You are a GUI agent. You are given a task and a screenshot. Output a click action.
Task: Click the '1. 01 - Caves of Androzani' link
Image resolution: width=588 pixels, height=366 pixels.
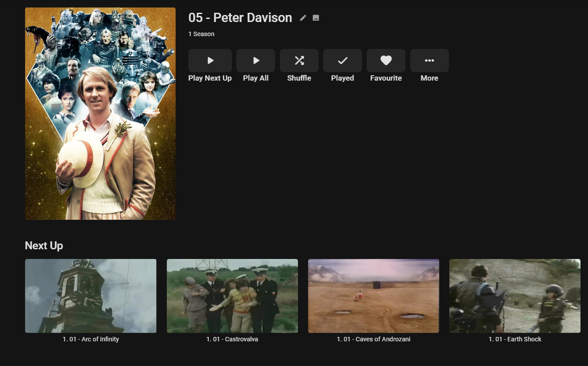click(x=374, y=339)
